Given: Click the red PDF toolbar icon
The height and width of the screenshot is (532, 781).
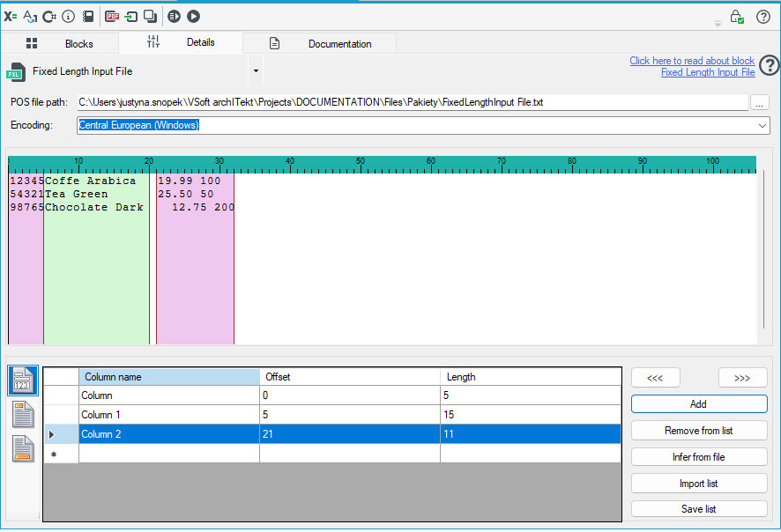Looking at the screenshot, I should pos(113,17).
